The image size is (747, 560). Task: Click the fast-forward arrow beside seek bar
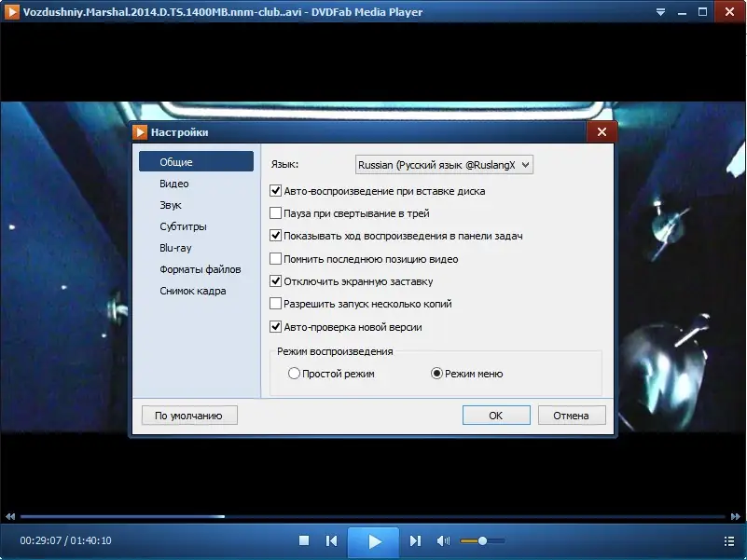pos(736,516)
